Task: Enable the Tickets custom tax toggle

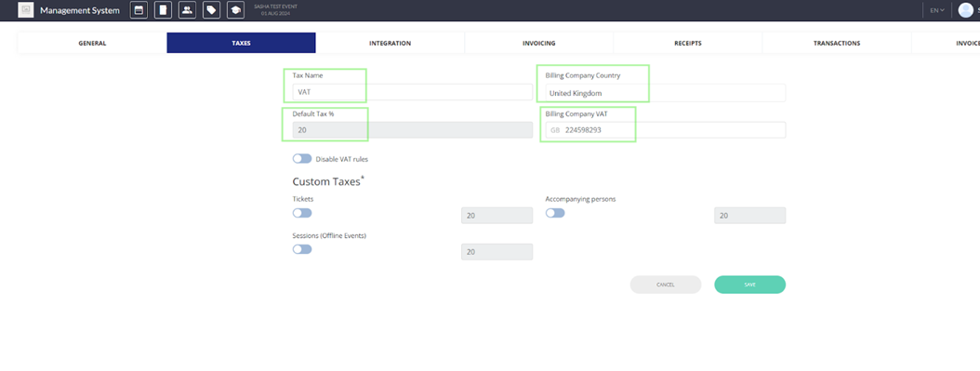Action: coord(302,213)
